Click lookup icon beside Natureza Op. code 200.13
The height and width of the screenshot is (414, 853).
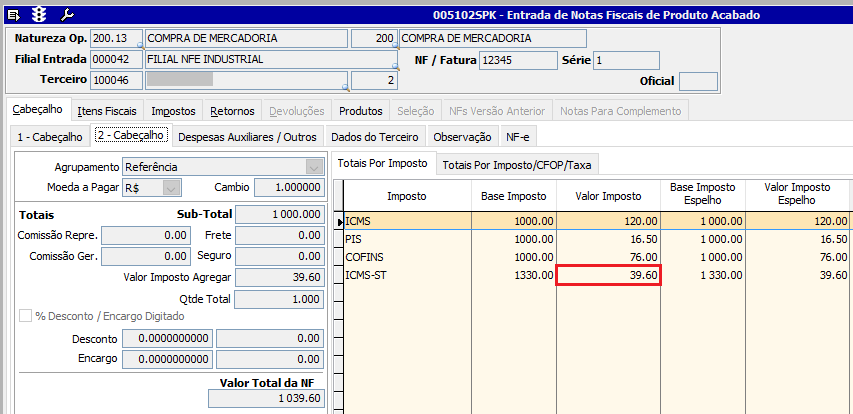click(x=141, y=46)
